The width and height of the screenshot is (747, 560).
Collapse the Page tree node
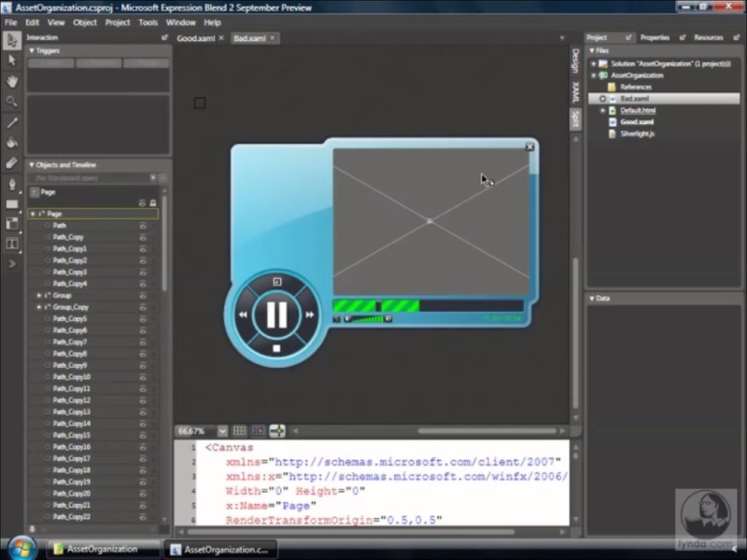33,214
